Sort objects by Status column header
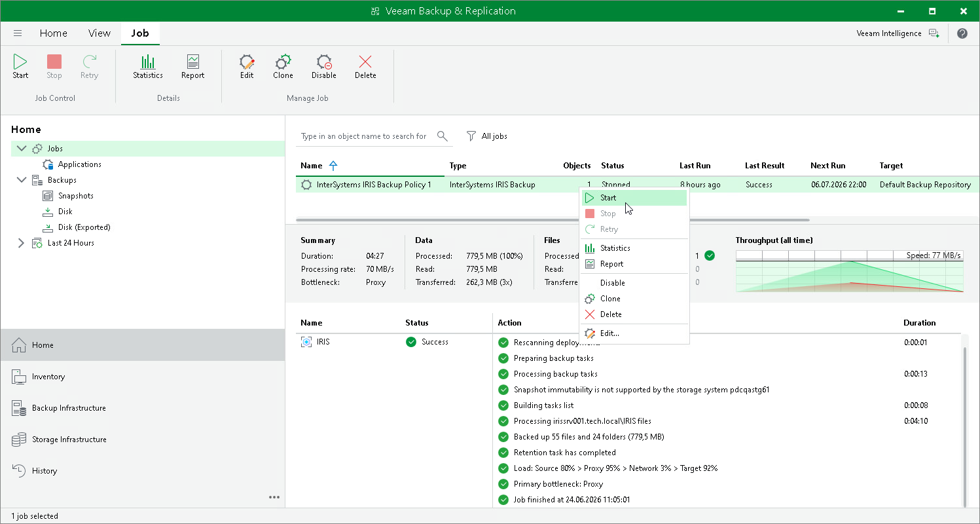980x524 pixels. [x=417, y=323]
